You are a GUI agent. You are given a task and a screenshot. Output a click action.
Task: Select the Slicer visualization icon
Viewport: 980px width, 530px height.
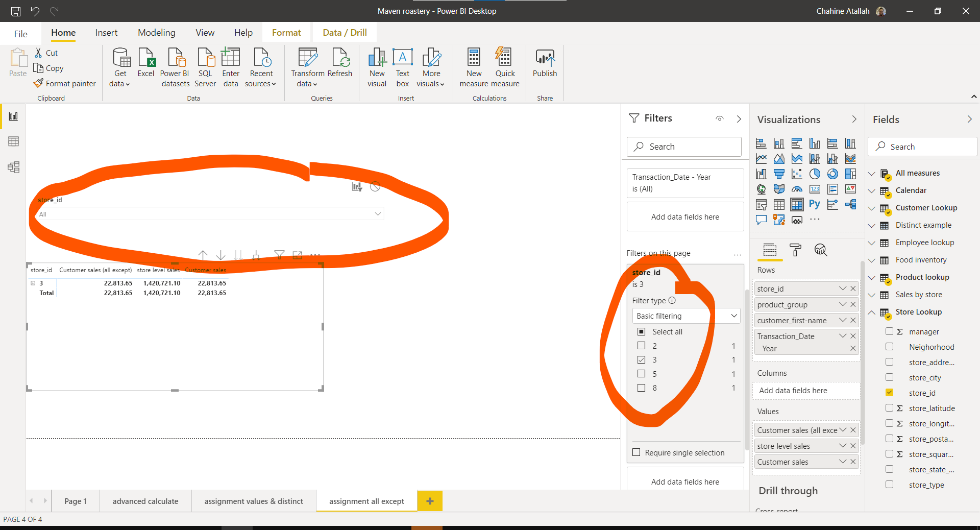point(761,205)
